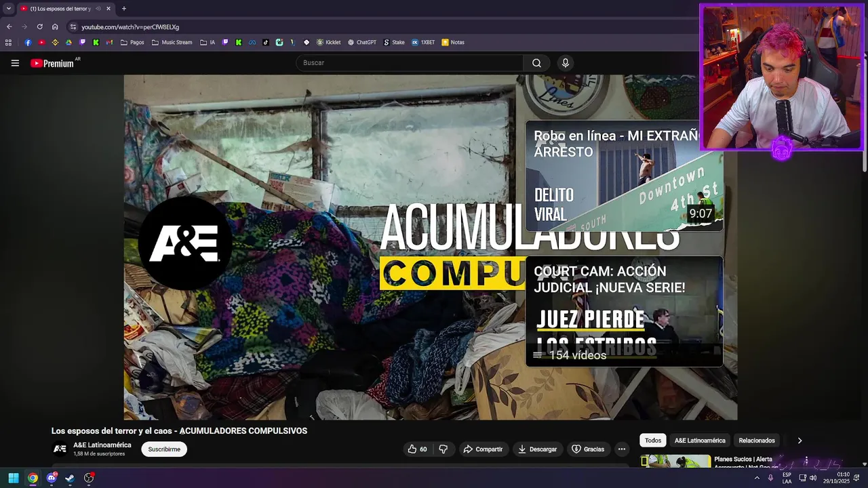The height and width of the screenshot is (488, 868).
Task: Open A&E channel avatar below video
Action: [x=60, y=449]
